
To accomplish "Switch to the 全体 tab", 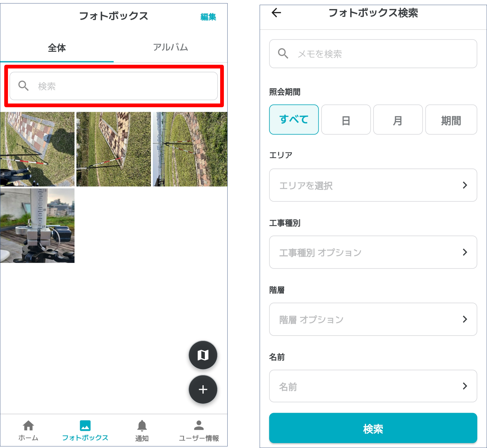I will pos(57,48).
